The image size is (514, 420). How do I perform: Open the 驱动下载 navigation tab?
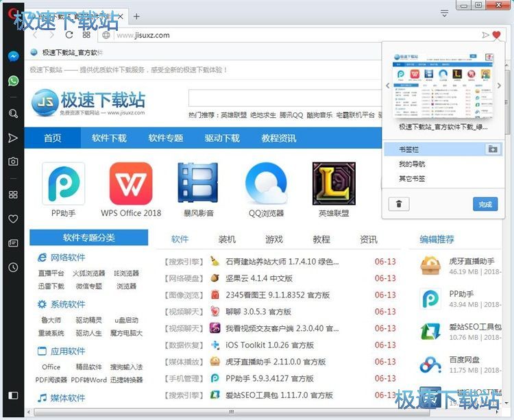click(222, 138)
